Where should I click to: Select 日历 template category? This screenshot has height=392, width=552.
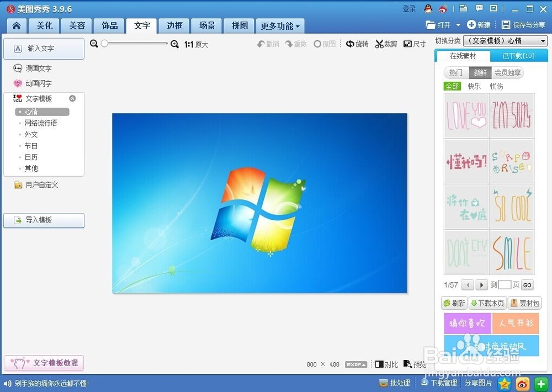31,157
